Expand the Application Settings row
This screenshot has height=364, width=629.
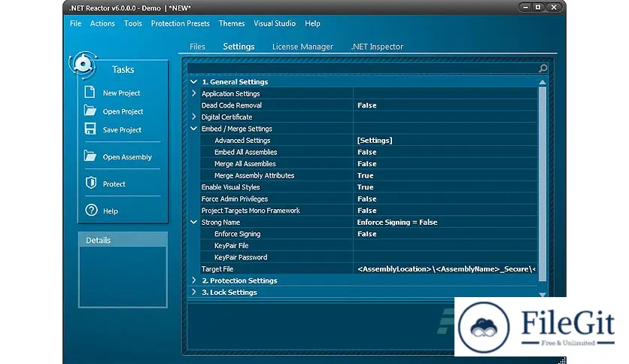point(194,93)
